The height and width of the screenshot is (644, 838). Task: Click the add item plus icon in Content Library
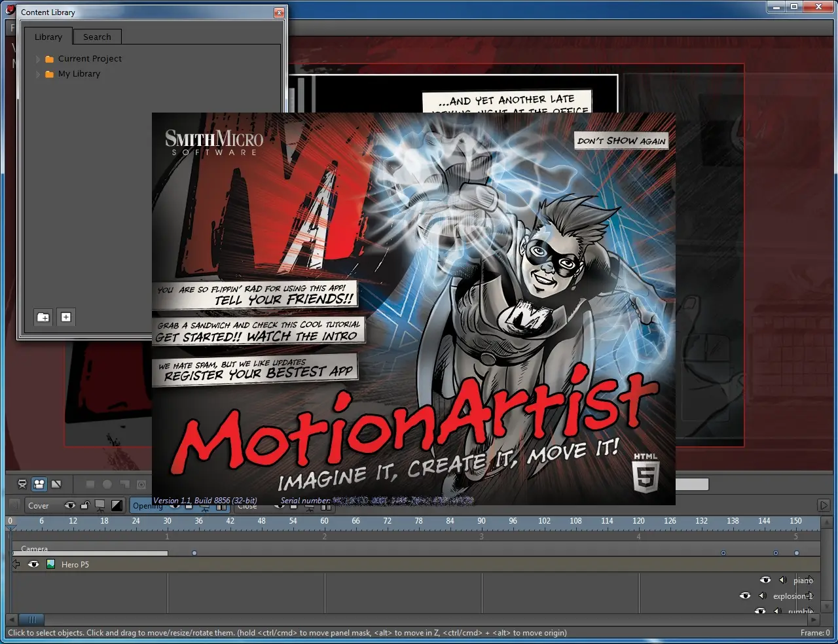tap(66, 317)
